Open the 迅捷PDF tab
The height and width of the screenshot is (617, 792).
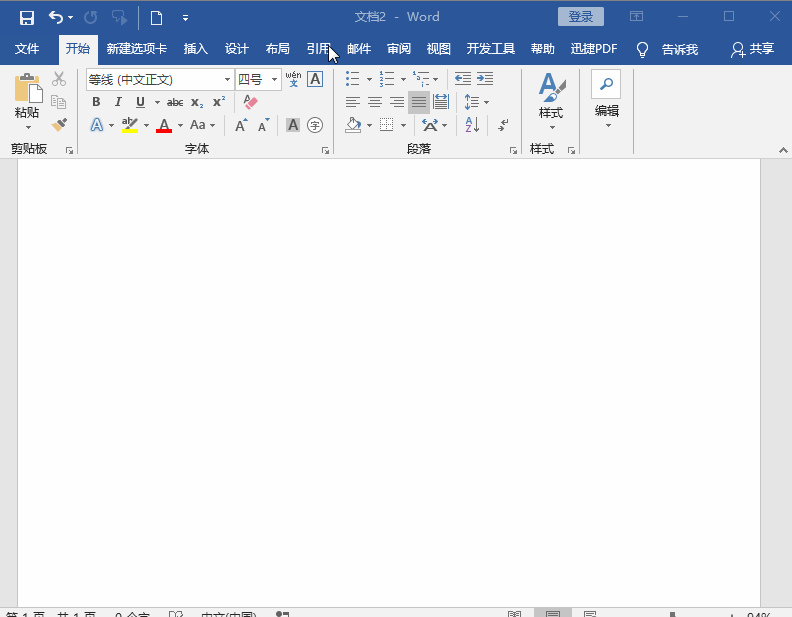[594, 49]
